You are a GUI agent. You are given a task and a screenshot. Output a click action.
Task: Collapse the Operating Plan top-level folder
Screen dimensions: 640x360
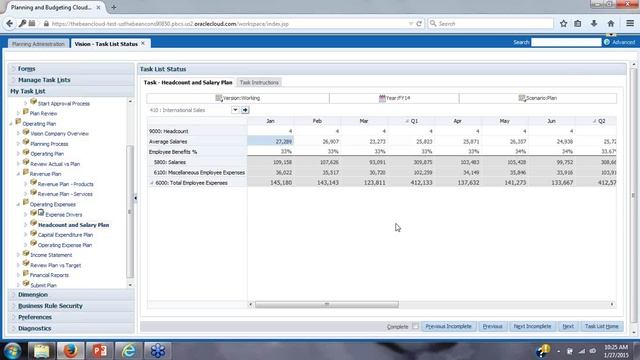(11, 123)
